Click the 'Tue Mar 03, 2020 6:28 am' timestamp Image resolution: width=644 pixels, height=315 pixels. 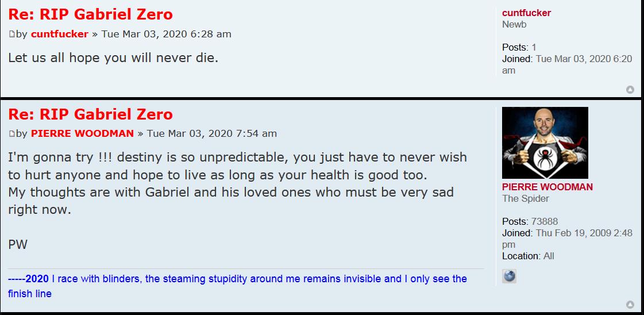pos(166,34)
